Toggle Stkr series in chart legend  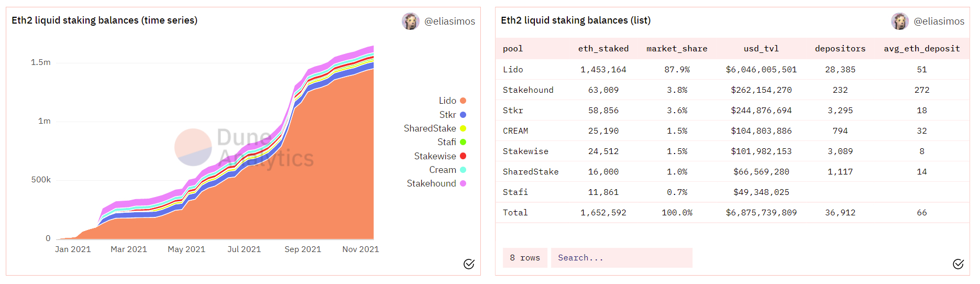tap(453, 115)
